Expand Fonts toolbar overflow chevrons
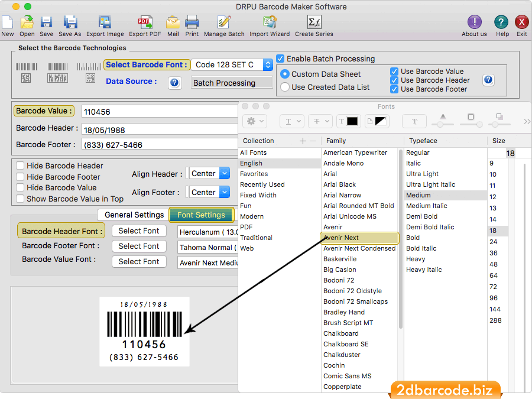This screenshot has height=399, width=532. 527,121
